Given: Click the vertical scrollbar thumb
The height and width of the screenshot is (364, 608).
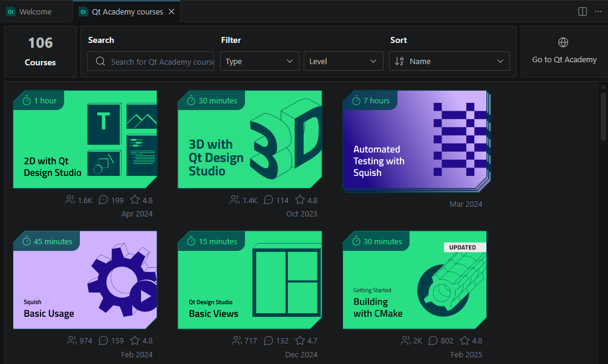Looking at the screenshot, I should pyautogui.click(x=603, y=115).
